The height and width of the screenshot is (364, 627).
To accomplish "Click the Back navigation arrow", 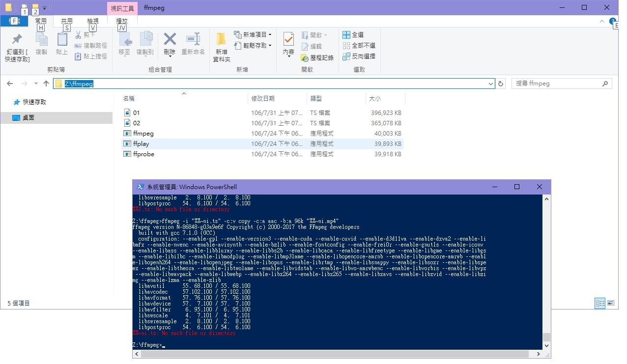I will coord(10,84).
